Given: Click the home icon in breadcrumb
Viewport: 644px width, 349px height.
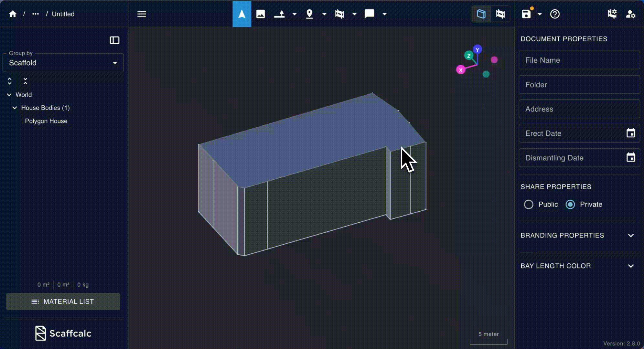Looking at the screenshot, I should [x=13, y=14].
